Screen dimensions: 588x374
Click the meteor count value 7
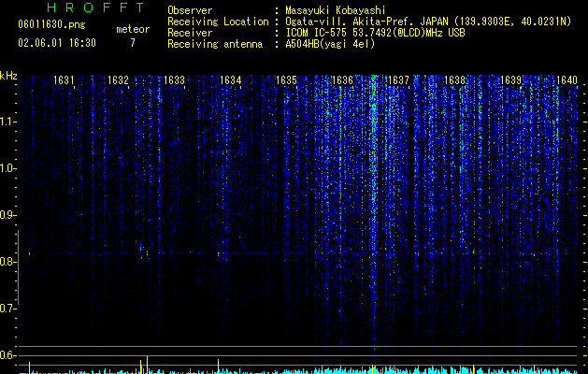(133, 43)
